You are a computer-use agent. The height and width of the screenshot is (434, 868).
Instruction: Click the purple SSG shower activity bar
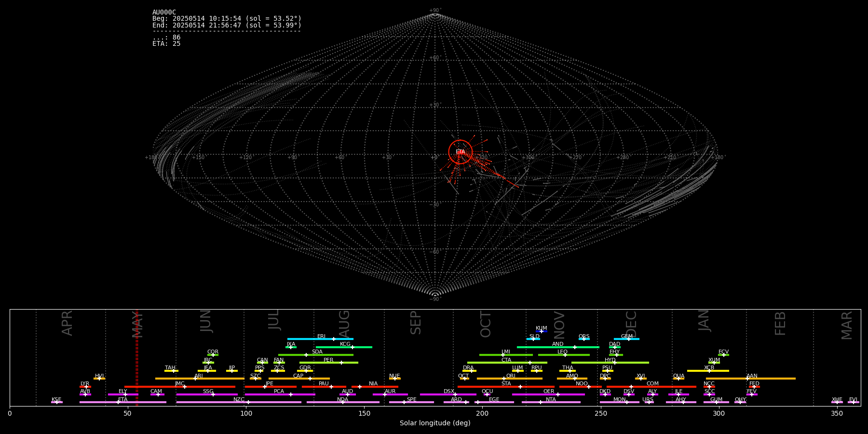tap(207, 394)
